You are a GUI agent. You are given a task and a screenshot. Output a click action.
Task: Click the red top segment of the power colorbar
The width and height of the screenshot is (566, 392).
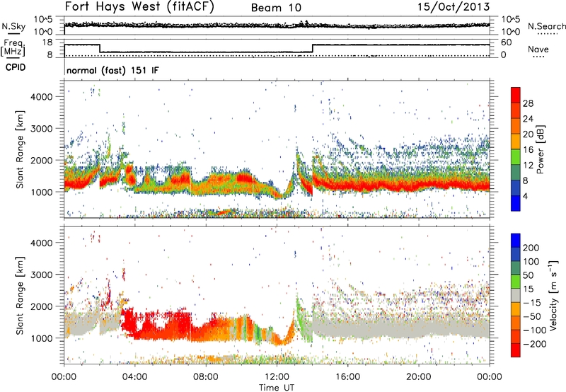point(516,95)
